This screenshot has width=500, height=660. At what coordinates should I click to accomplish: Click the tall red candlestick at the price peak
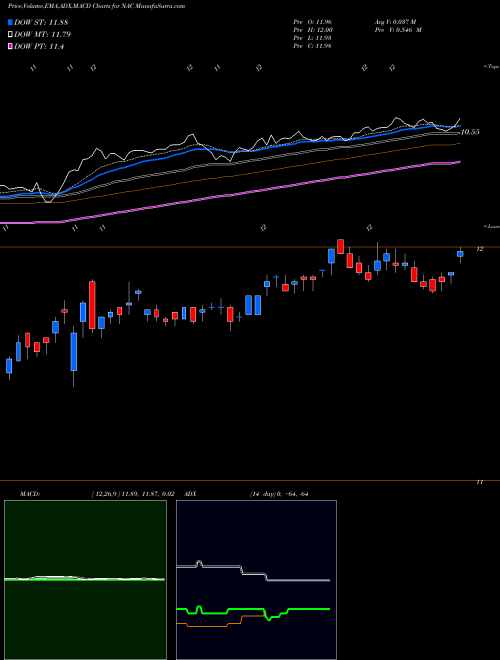(x=340, y=247)
